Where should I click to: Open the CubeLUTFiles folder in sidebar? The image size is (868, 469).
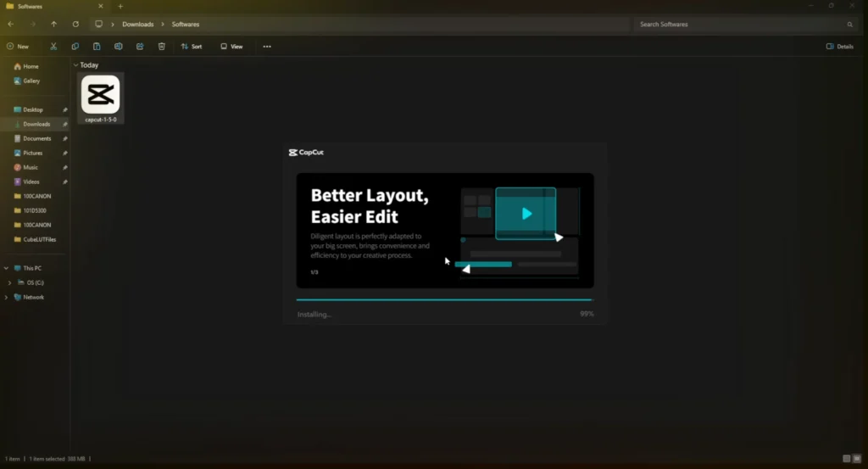(39, 239)
